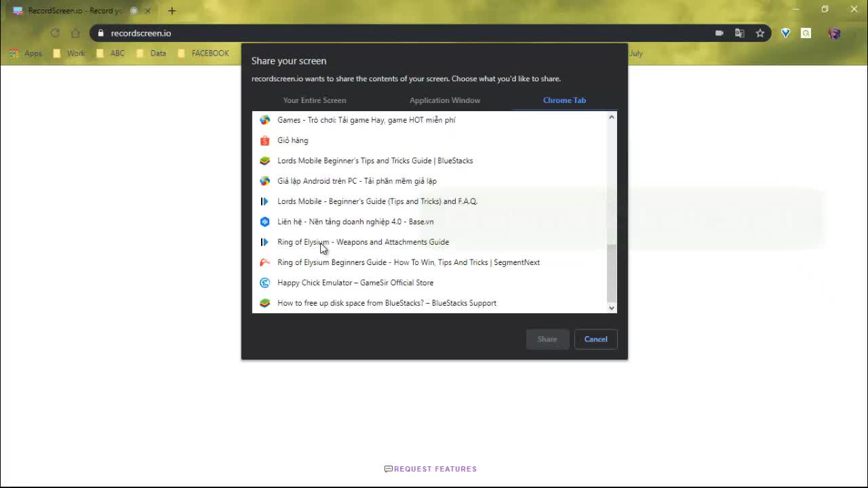This screenshot has width=868, height=488.
Task: Open the Data bookmark folder
Action: 151,54
